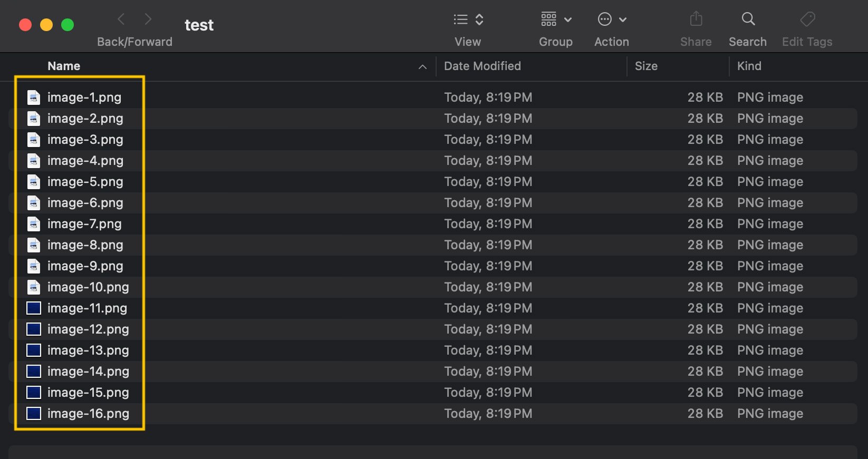Viewport: 868px width, 459px height.
Task: Click the green zoom window button
Action: (x=67, y=25)
